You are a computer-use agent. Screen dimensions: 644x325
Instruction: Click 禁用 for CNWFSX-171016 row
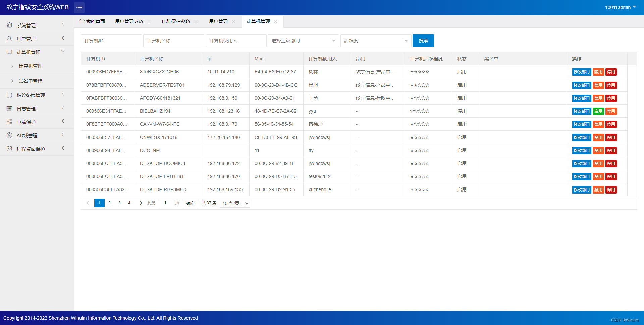tap(598, 138)
